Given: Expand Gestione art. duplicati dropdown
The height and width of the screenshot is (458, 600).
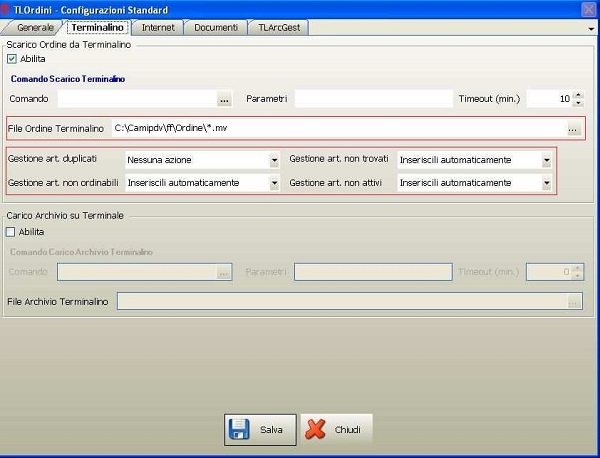Looking at the screenshot, I should [274, 160].
